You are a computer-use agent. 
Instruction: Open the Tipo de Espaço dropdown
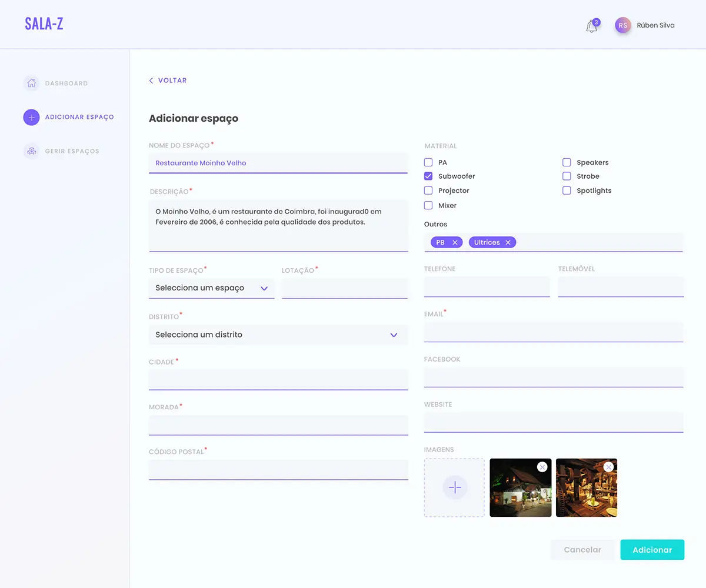[212, 288]
